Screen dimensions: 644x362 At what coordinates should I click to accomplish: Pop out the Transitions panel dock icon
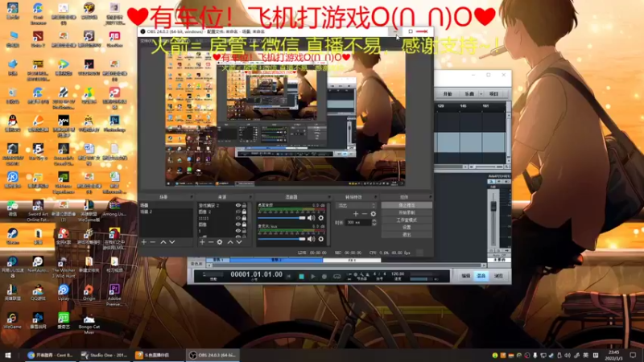pyautogui.click(x=375, y=197)
